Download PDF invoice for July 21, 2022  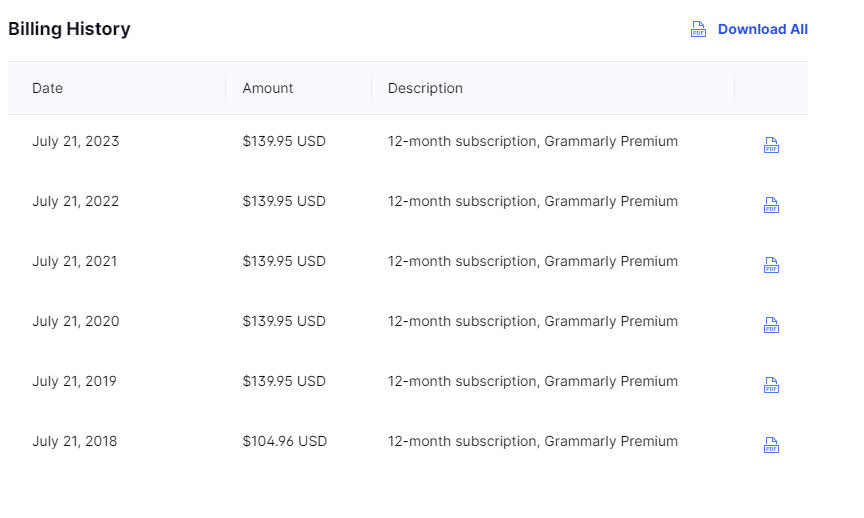(771, 205)
